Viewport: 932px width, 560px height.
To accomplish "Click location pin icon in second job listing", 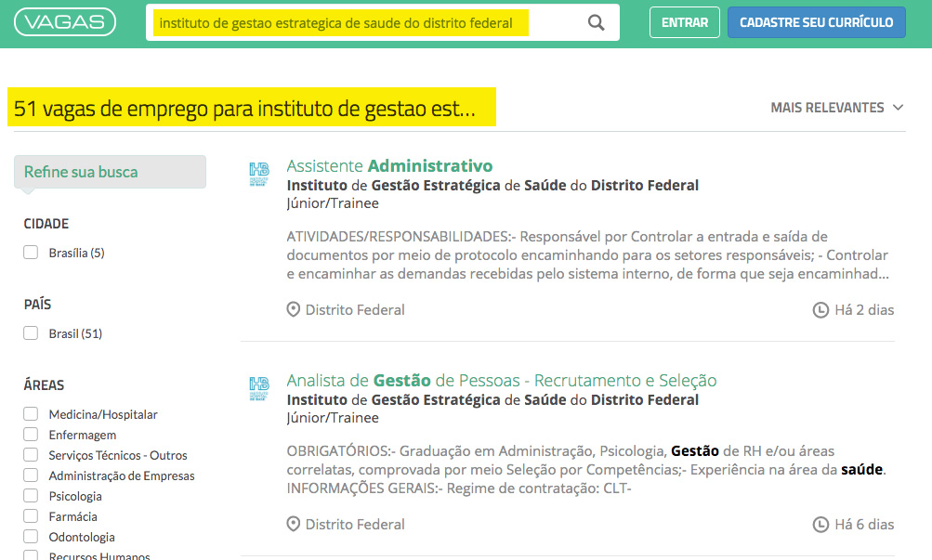I will pos(294,524).
